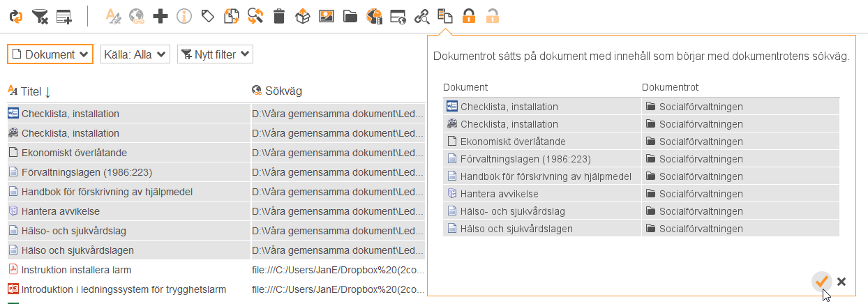This screenshot has width=868, height=304.
Task: Click Hantera avvikelse in the popup table
Action: click(499, 194)
